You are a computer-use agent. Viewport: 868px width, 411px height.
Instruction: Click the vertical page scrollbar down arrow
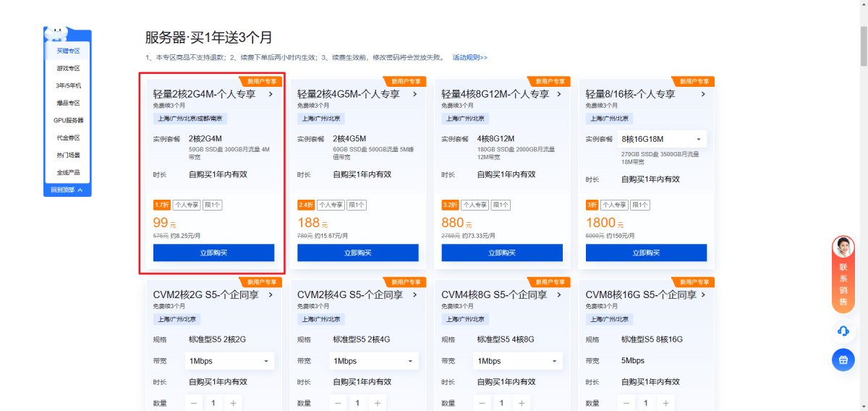(x=862, y=406)
